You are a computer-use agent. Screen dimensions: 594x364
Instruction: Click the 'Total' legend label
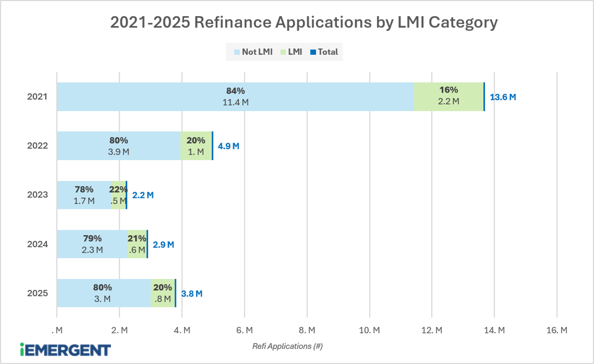[x=328, y=52]
